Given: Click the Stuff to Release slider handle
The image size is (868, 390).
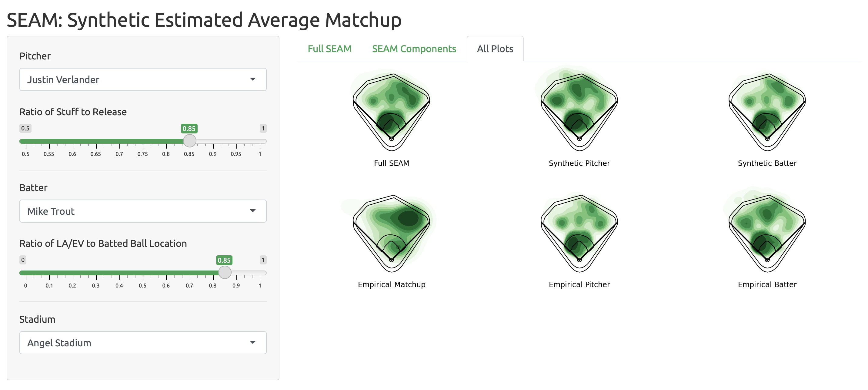Looking at the screenshot, I should point(190,141).
